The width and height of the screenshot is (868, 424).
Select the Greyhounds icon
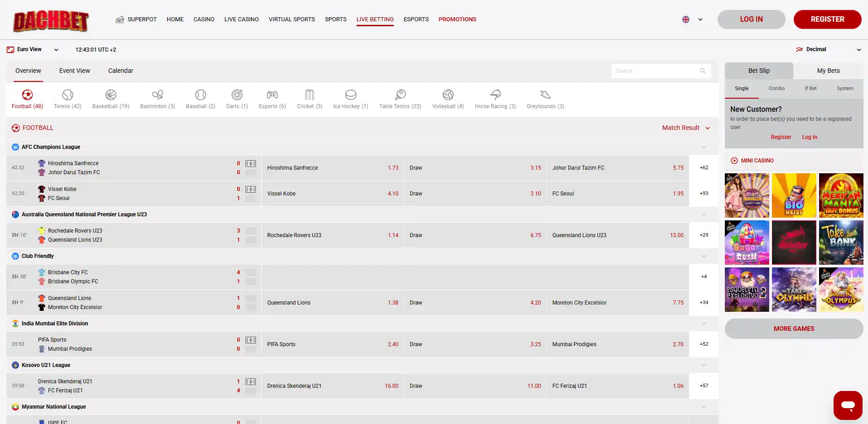click(545, 95)
